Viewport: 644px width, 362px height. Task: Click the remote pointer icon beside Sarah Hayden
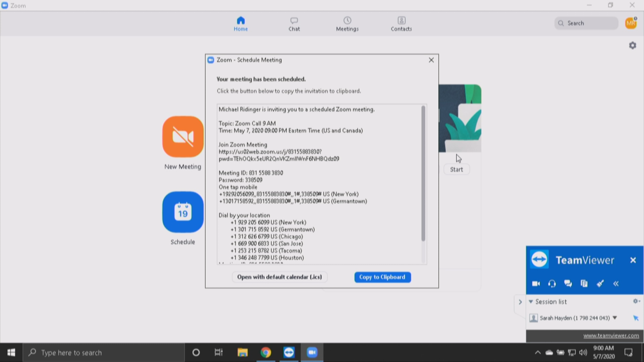(x=636, y=318)
